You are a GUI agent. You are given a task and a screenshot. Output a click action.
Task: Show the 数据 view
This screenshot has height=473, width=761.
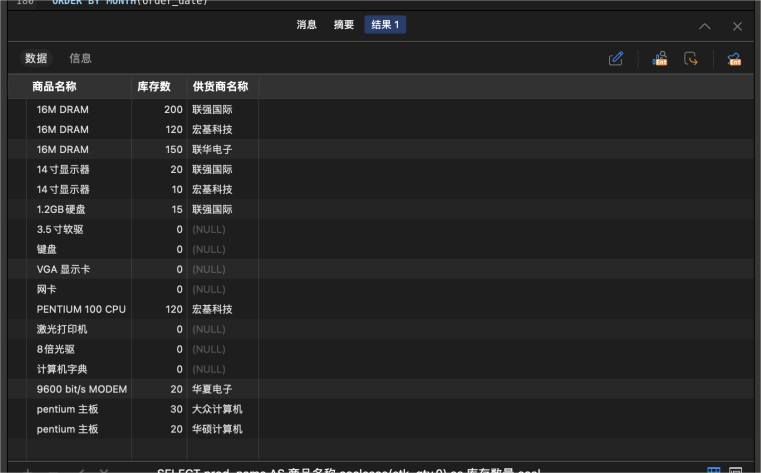pyautogui.click(x=36, y=58)
